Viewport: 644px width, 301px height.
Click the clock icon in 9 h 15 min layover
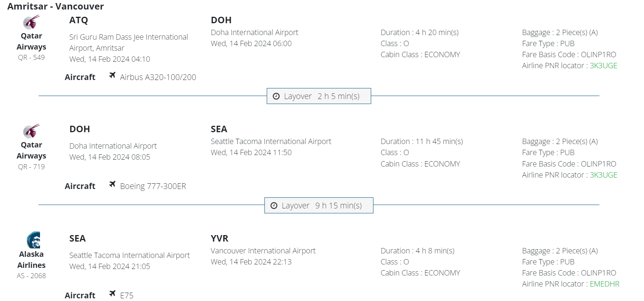click(x=274, y=206)
